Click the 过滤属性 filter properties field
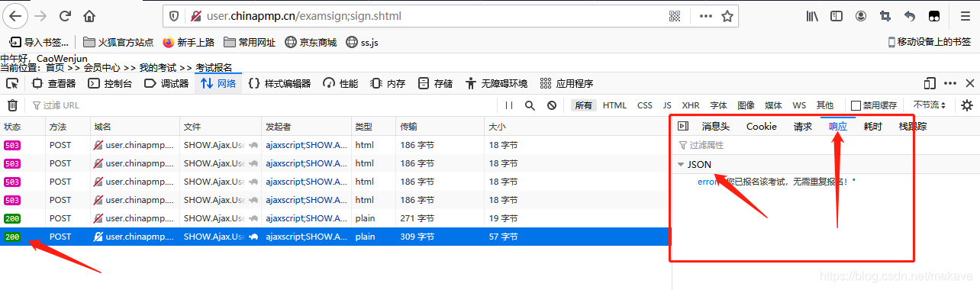980x290 pixels. pyautogui.click(x=825, y=145)
